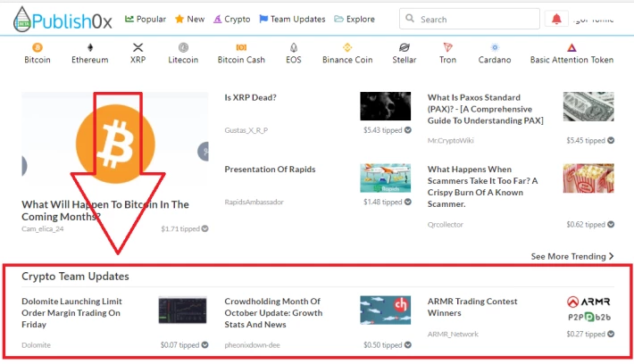Focus the Search input field
Screen dimensions: 634x364
point(470,19)
